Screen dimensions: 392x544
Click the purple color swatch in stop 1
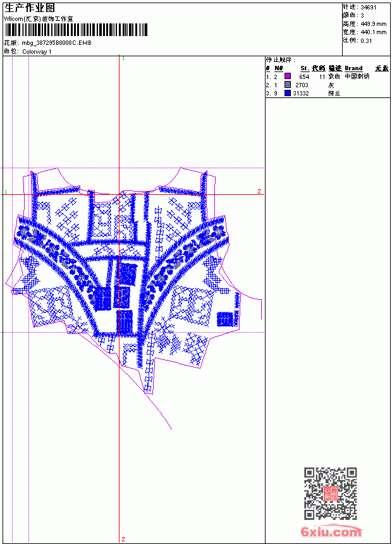click(287, 76)
